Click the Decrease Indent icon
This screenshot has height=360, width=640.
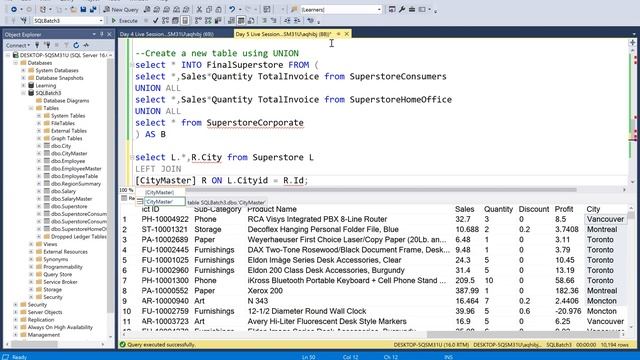point(287,20)
